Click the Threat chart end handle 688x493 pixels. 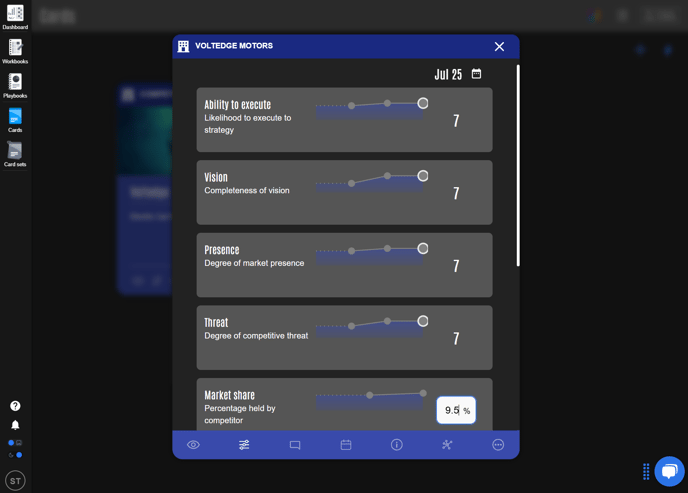(423, 321)
